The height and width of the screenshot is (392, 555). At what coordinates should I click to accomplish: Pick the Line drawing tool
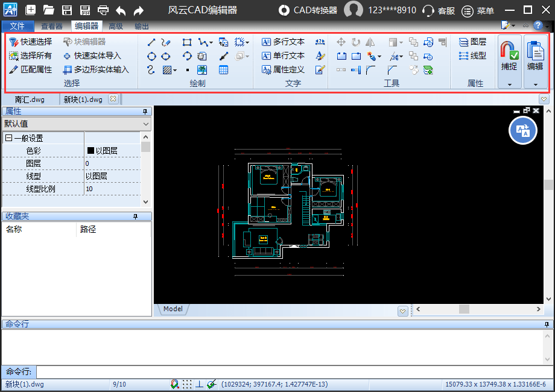151,42
